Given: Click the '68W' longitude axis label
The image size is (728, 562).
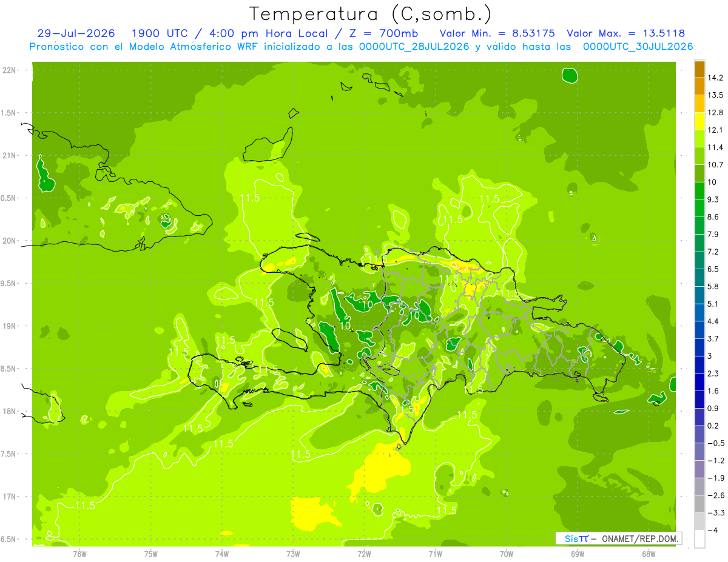Looking at the screenshot, I should point(649,554).
